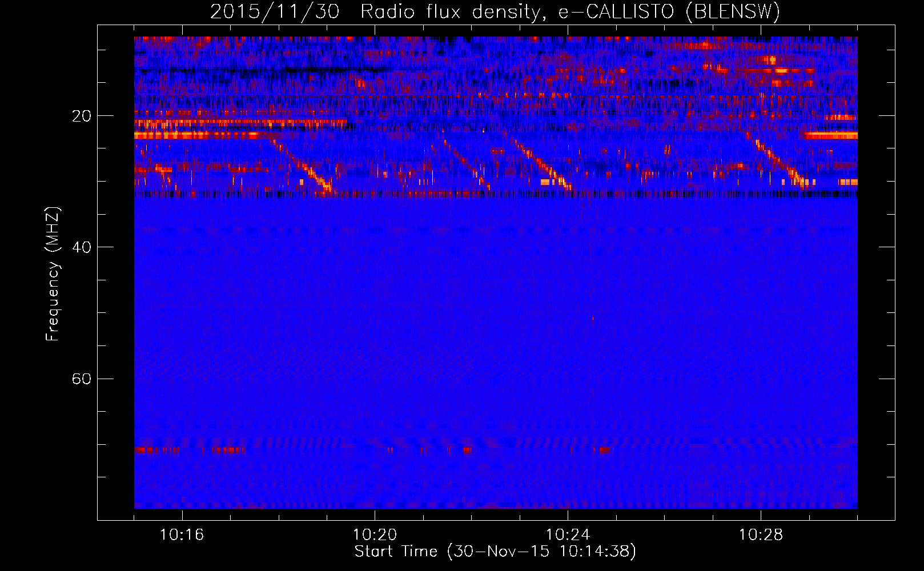Click the 10:20 time tick label

click(x=375, y=535)
